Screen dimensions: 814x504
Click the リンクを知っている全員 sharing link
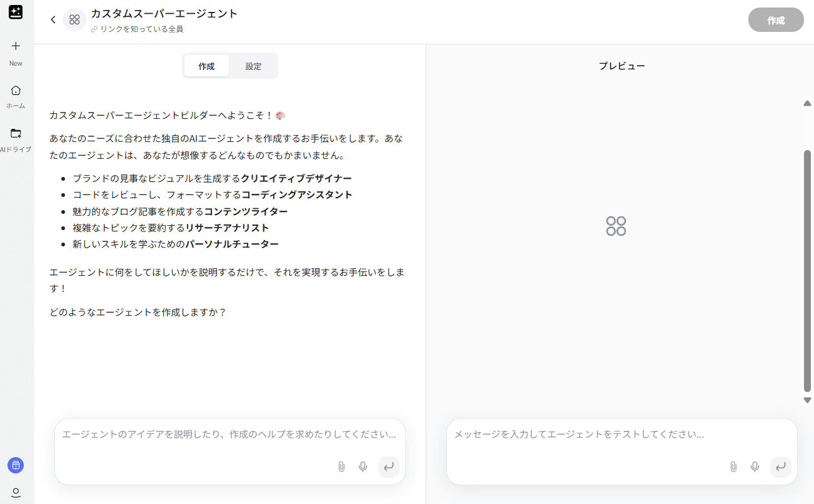tap(141, 29)
